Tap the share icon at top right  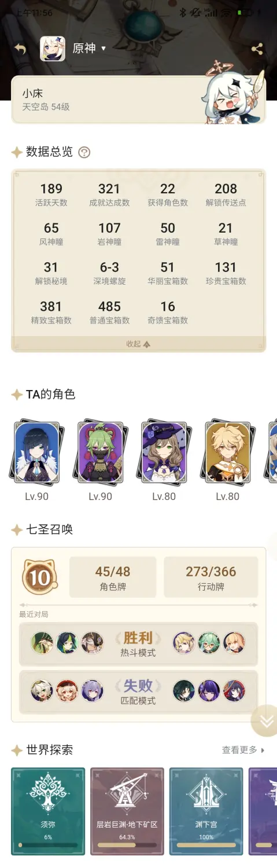(257, 49)
